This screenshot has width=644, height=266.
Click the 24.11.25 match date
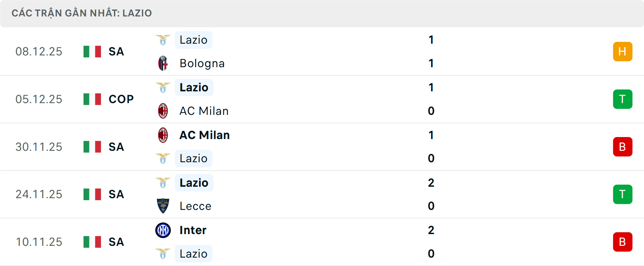[x=39, y=194]
